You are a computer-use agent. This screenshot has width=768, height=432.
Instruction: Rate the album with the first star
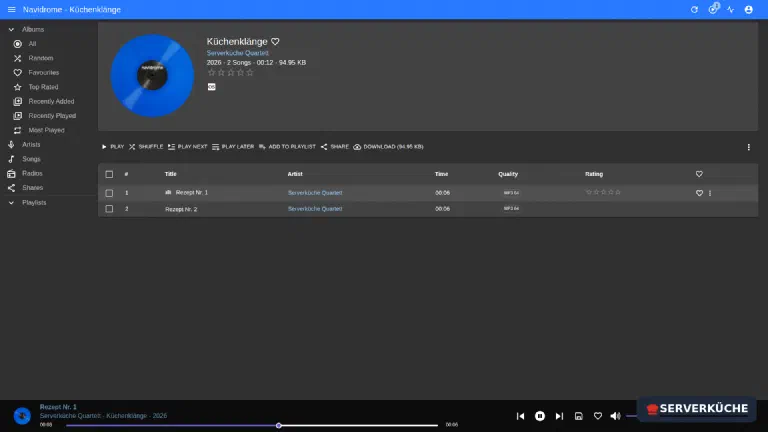(x=211, y=72)
